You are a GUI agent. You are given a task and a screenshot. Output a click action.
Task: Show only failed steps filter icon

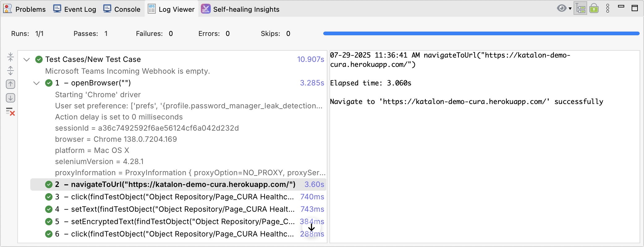pos(11,112)
